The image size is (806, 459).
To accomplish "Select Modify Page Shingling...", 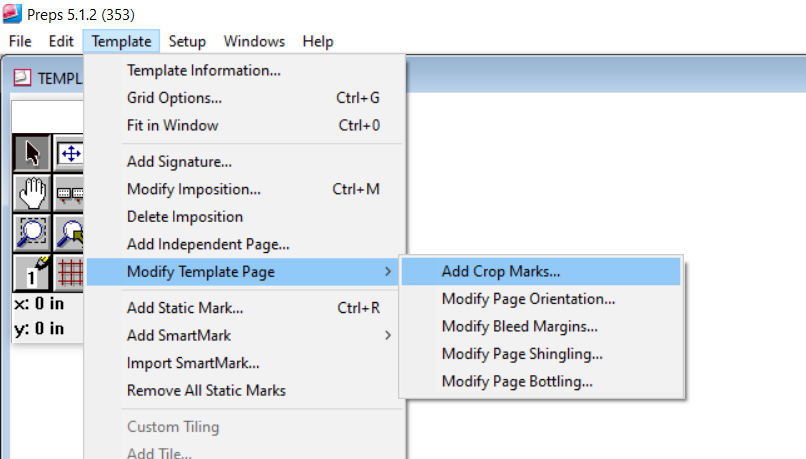I will click(541, 354).
